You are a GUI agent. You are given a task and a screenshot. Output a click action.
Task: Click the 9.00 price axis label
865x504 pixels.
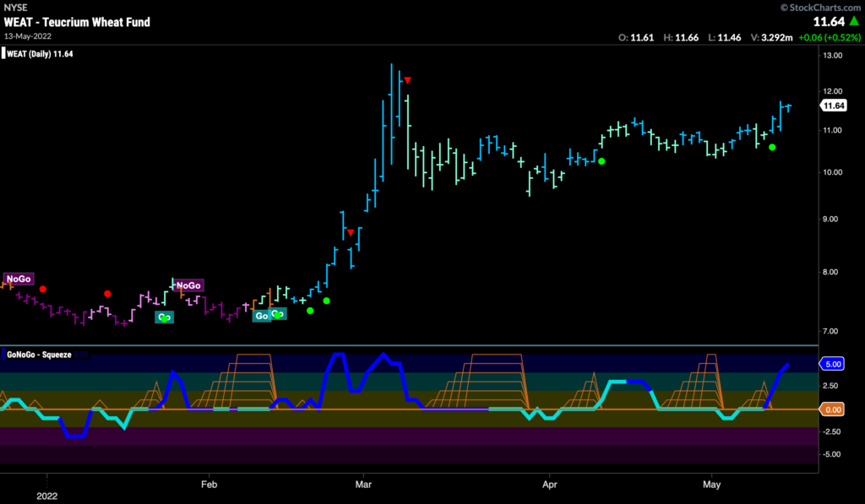coord(830,219)
